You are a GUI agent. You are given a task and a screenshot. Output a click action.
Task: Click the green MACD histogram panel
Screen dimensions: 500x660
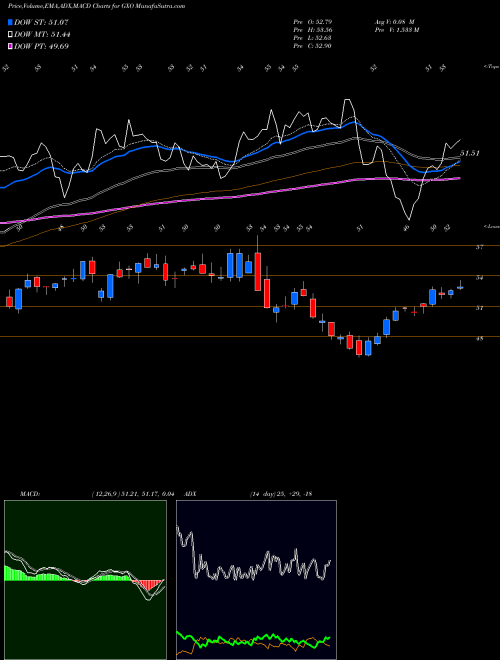(85, 580)
